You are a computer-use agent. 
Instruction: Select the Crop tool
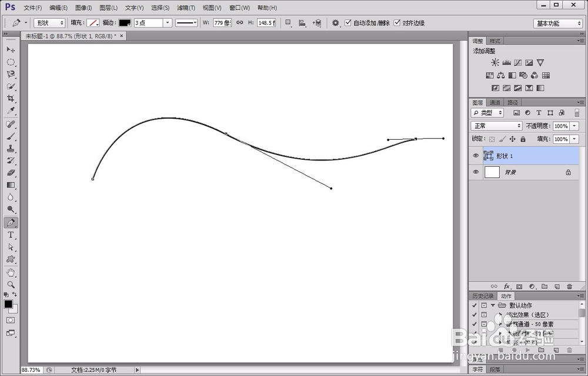click(11, 99)
